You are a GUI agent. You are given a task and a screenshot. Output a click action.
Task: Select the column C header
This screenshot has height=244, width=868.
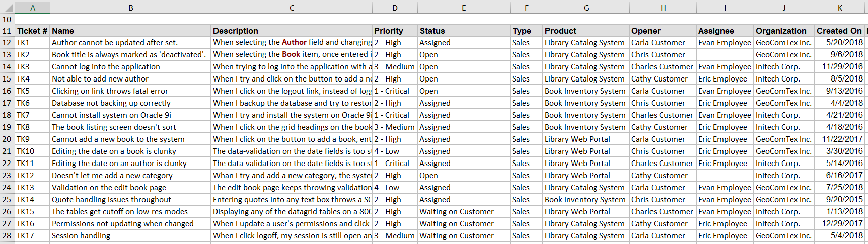[292, 8]
